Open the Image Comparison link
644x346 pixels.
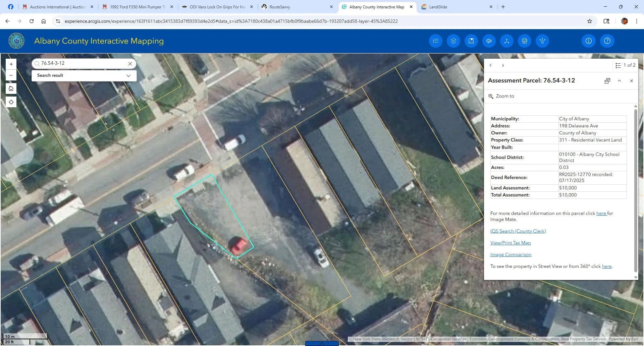pos(511,254)
